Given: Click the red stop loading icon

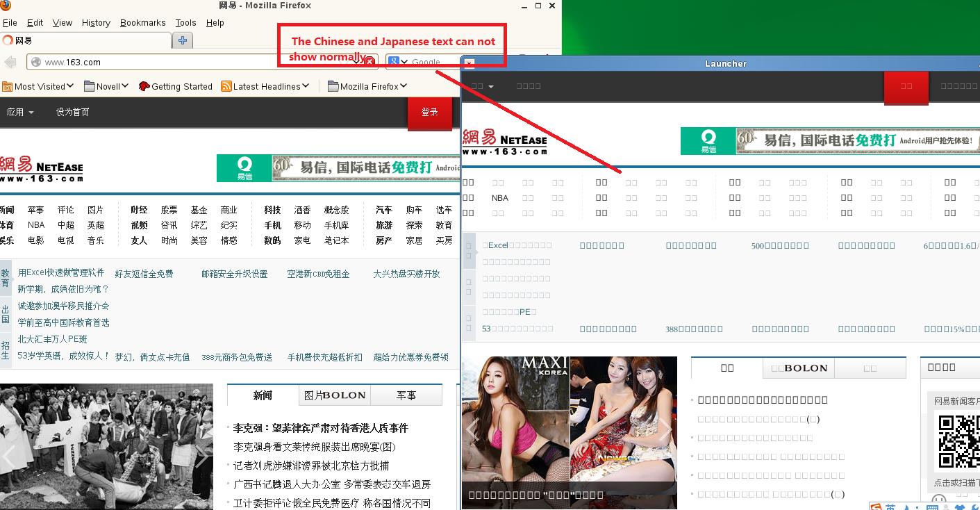Looking at the screenshot, I should click(369, 63).
